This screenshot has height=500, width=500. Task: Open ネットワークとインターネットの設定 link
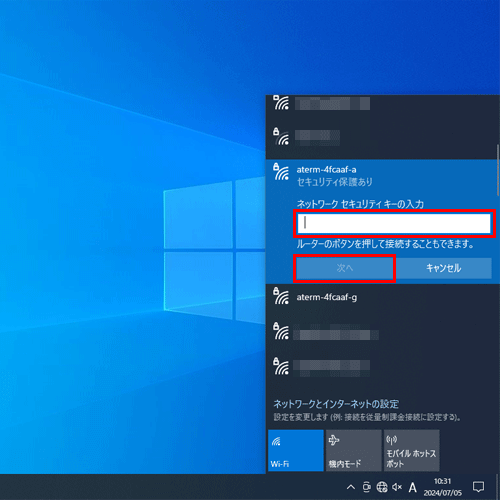point(336,404)
